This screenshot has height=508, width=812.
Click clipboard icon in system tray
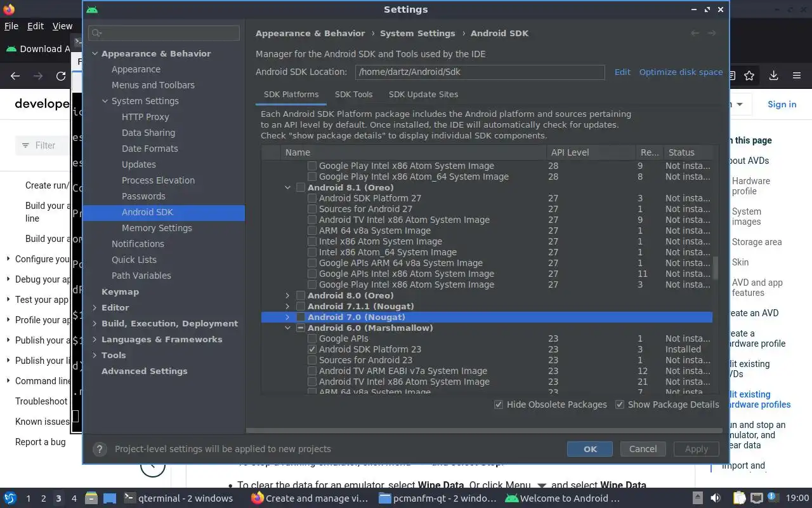click(740, 498)
